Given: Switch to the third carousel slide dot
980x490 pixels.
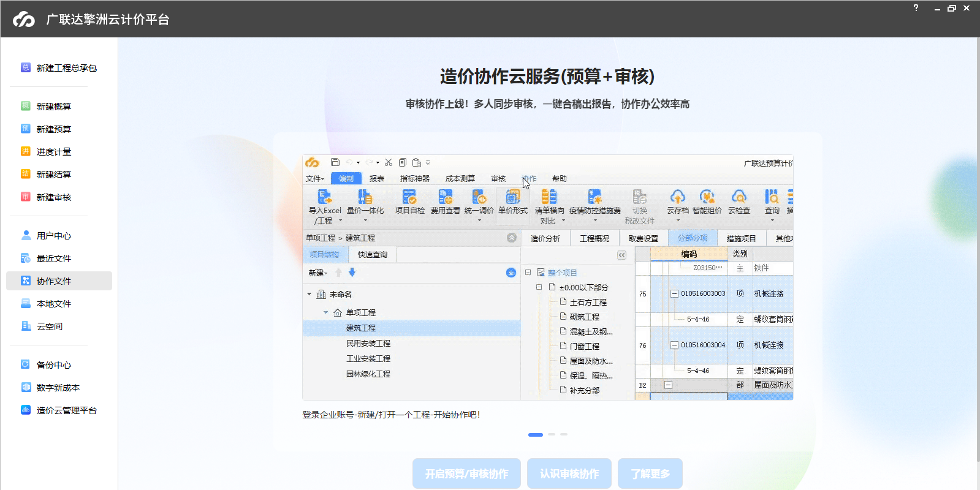Looking at the screenshot, I should pyautogui.click(x=564, y=434).
